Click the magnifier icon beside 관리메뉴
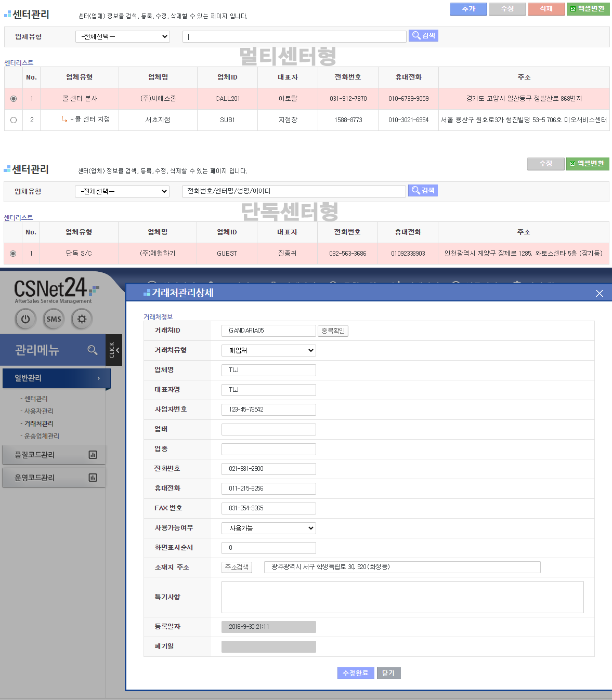612x700 pixels. click(x=93, y=350)
